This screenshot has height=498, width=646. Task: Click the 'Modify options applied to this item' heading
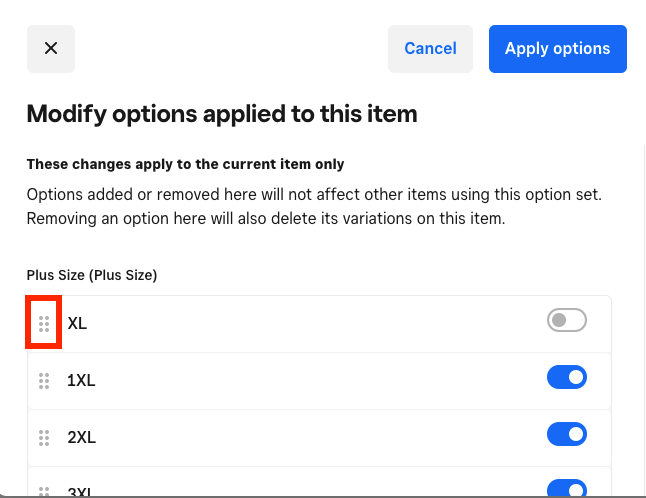tap(222, 113)
